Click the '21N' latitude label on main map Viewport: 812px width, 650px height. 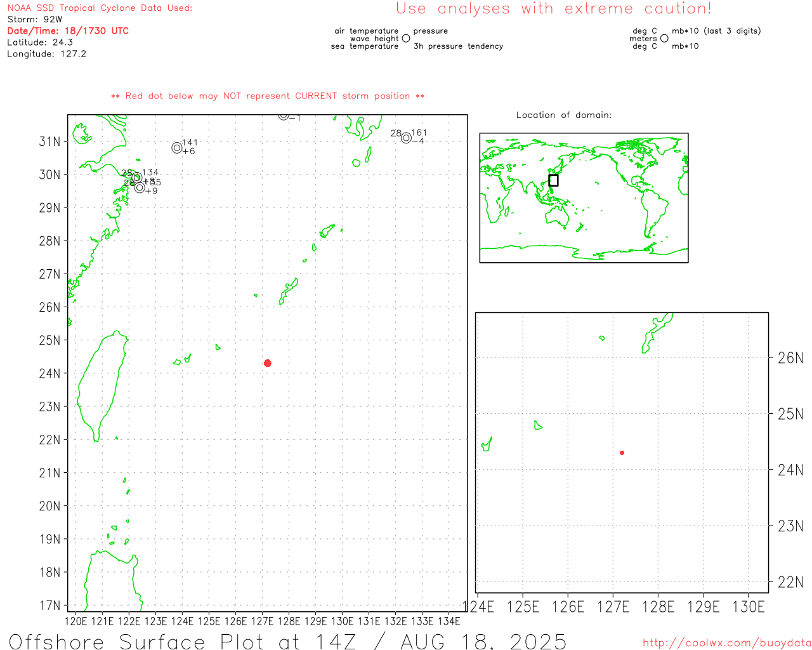(x=50, y=473)
